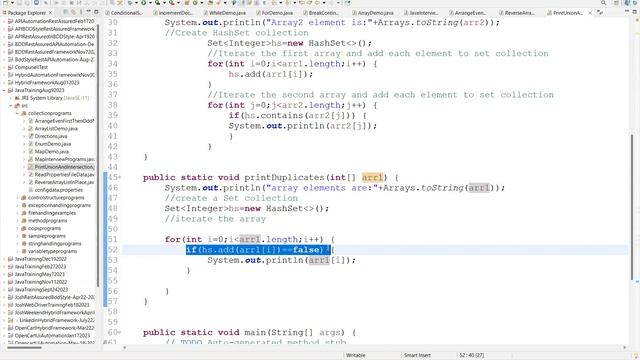This screenshot has height=360, width=640.
Task: Select the oopsprograms package
Action: pos(41,229)
